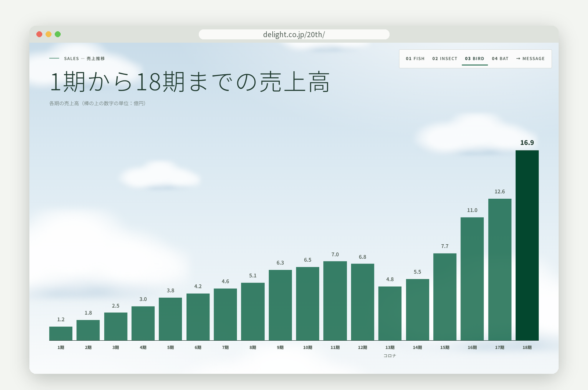Click the 1期から18期までの売上高 heading
The height and width of the screenshot is (390, 588).
point(190,82)
